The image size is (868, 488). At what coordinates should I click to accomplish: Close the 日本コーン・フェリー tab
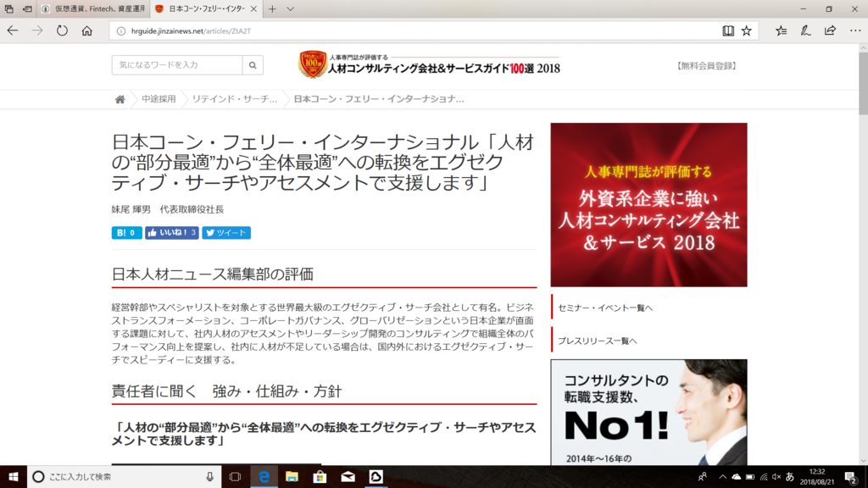tap(253, 8)
